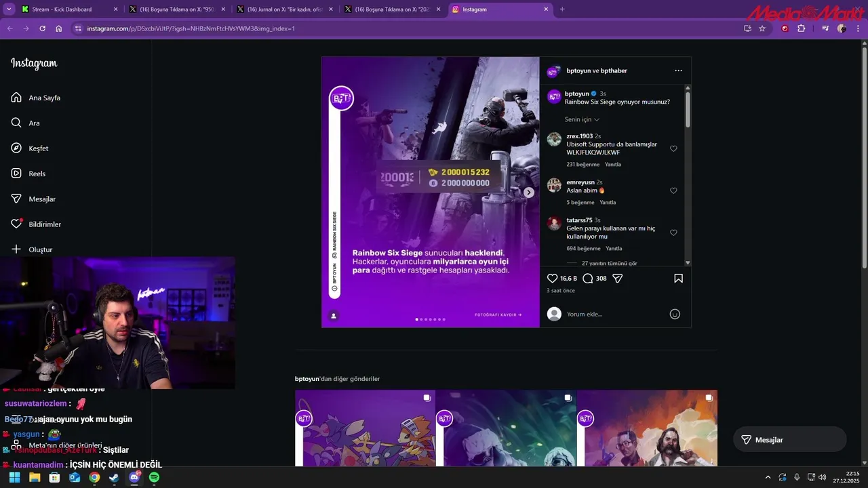The width and height of the screenshot is (868, 488).
Task: Open Spotify from the taskbar
Action: click(x=154, y=477)
